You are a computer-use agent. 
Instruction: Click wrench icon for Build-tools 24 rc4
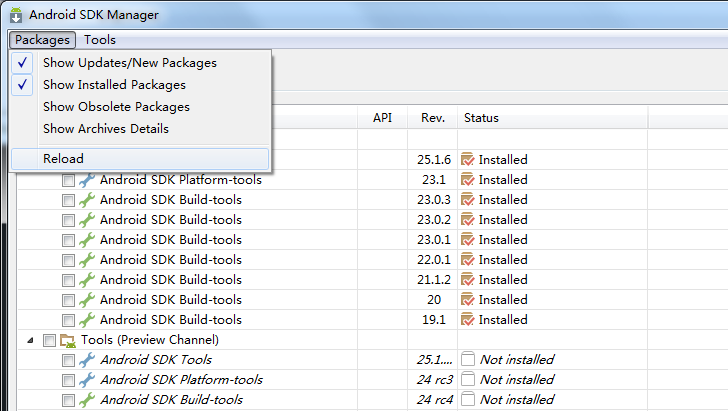pyautogui.click(x=87, y=399)
